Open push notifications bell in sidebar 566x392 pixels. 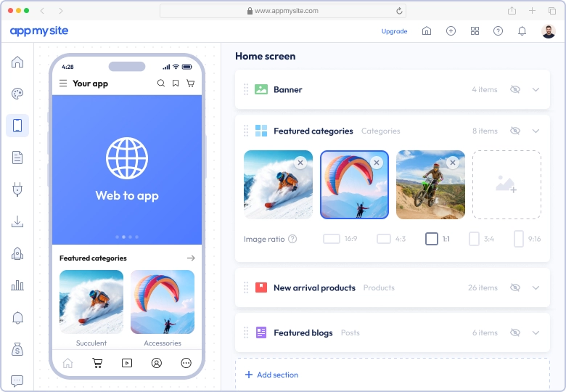click(x=17, y=318)
